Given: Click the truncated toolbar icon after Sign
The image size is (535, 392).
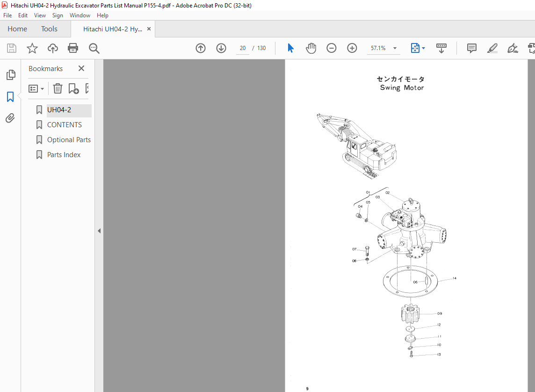Looking at the screenshot, I should click(531, 48).
